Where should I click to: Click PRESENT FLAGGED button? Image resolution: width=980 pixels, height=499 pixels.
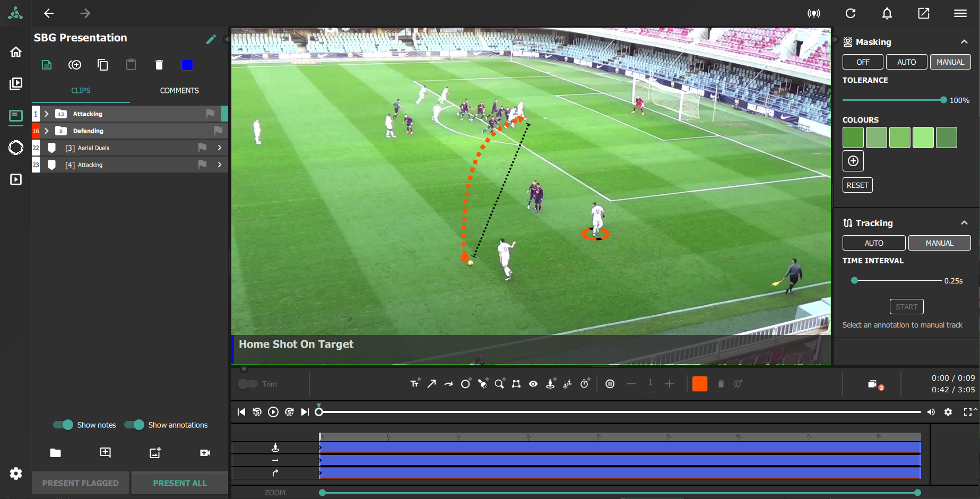pos(81,483)
